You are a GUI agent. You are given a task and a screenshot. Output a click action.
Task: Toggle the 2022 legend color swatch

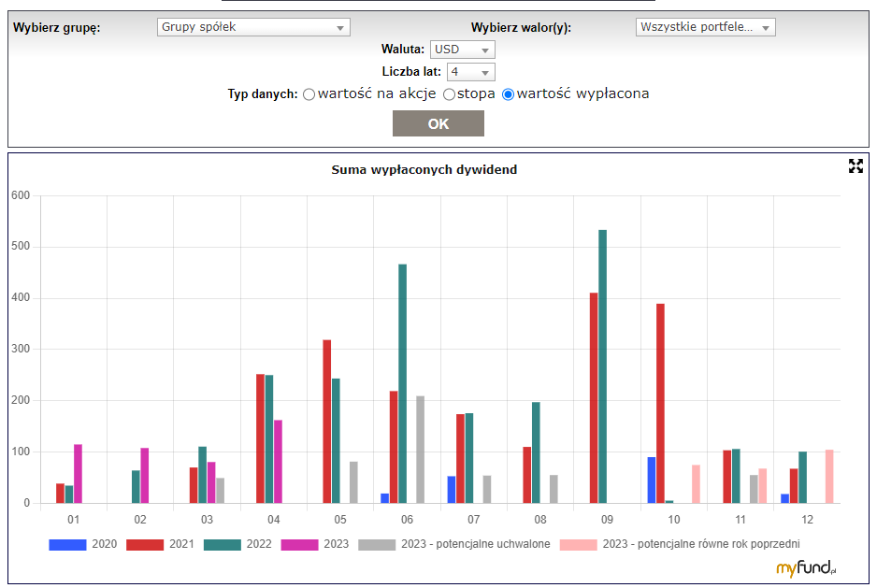point(222,544)
